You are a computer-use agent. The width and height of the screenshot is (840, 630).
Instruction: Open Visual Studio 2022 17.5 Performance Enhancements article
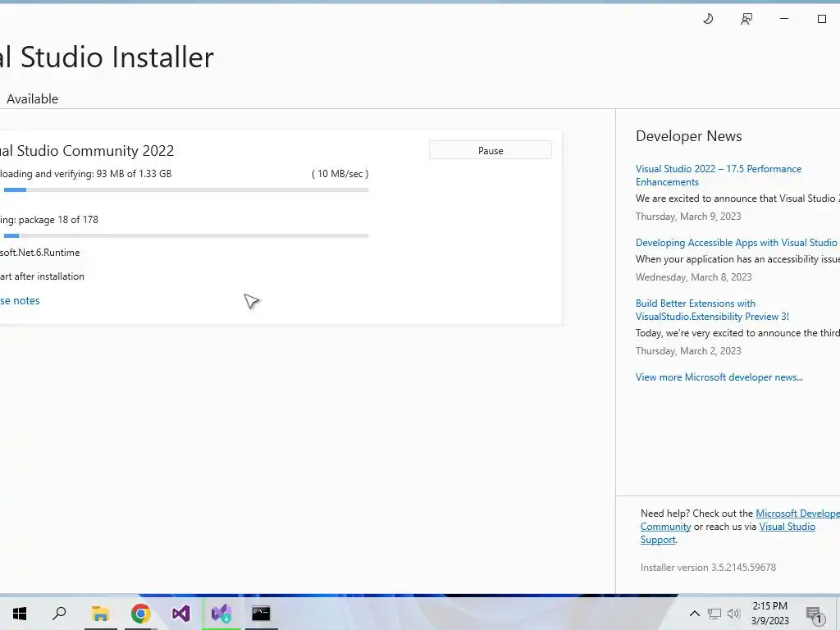719,176
